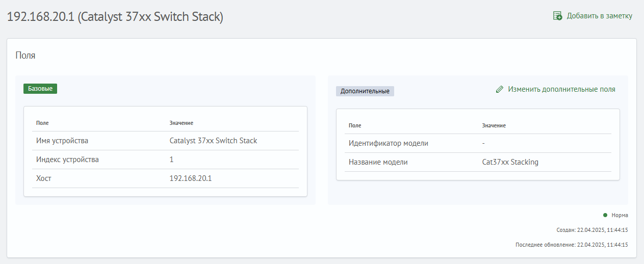Screen dimensions: 644x264
Task: Click the '-' value of model identifier
Action: tap(483, 143)
